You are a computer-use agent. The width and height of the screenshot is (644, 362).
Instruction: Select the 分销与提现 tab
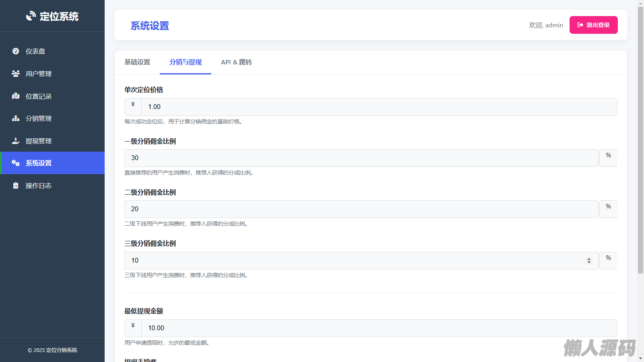click(186, 62)
